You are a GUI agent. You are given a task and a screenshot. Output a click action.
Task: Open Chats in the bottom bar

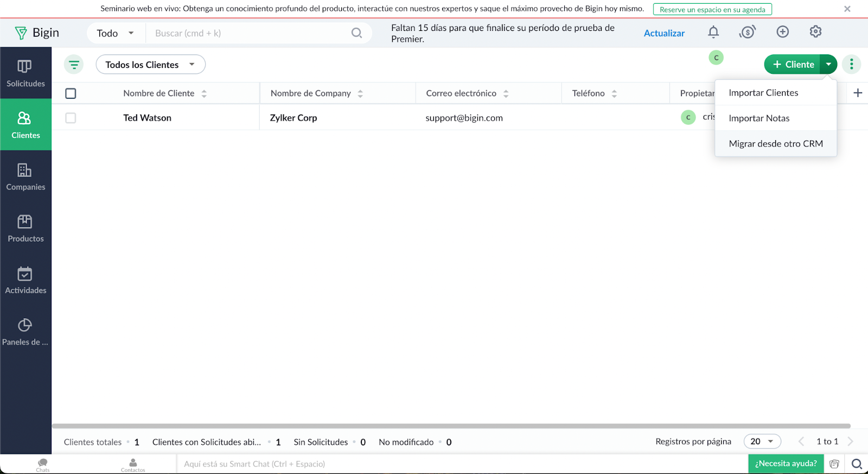tap(43, 464)
